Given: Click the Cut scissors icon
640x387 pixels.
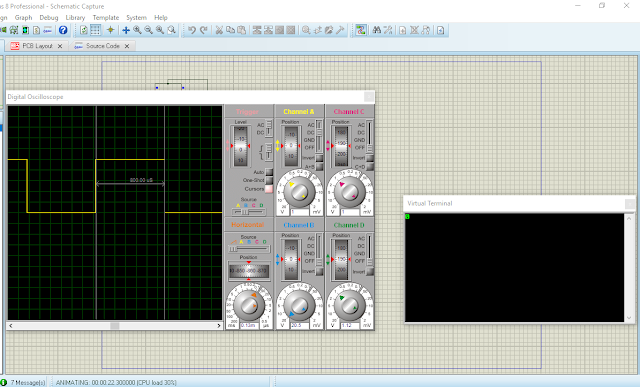Looking at the screenshot, I should (219, 30).
